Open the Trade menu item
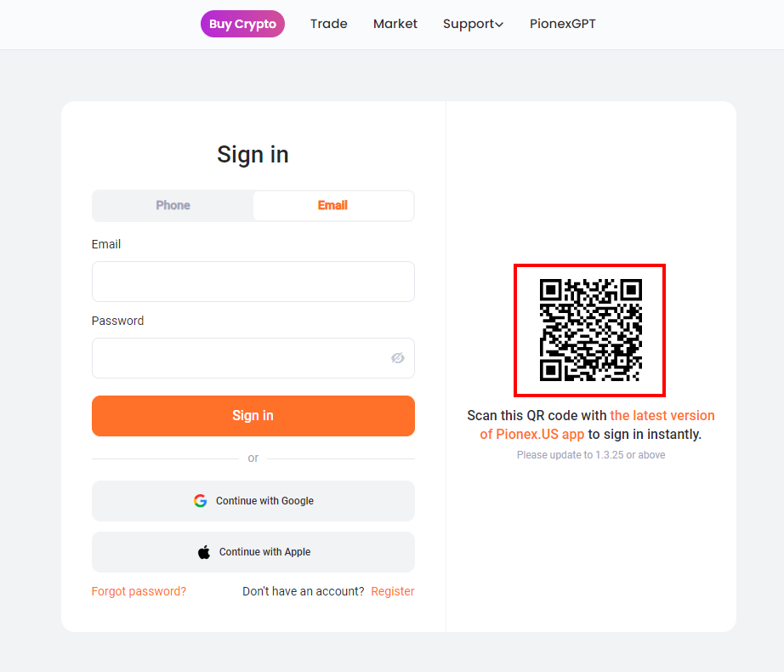The width and height of the screenshot is (784, 672). coord(328,24)
